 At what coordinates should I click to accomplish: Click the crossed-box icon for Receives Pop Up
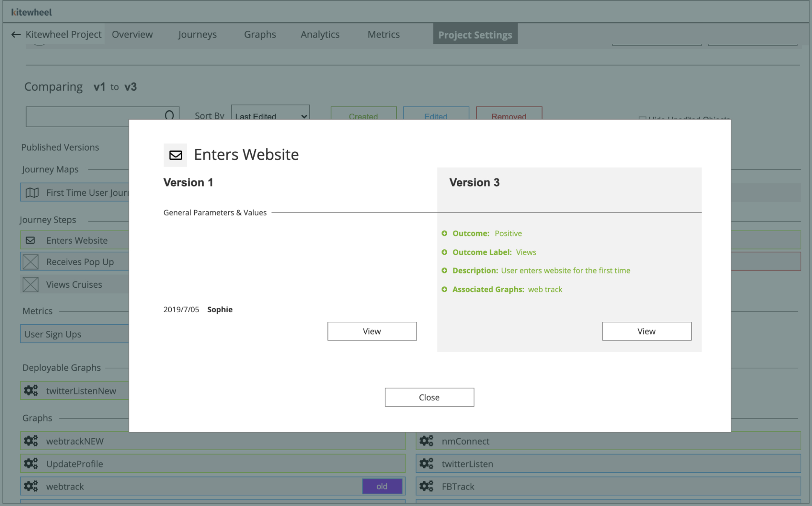click(x=30, y=262)
